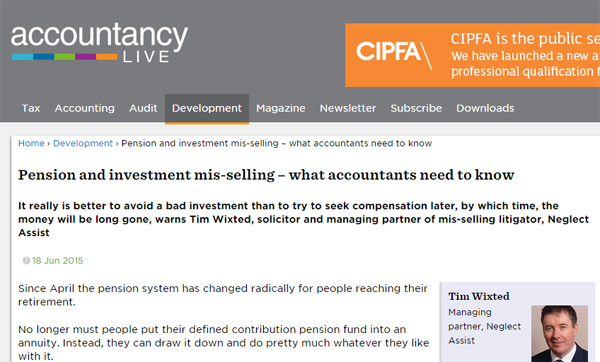Select the Development tab

[207, 109]
